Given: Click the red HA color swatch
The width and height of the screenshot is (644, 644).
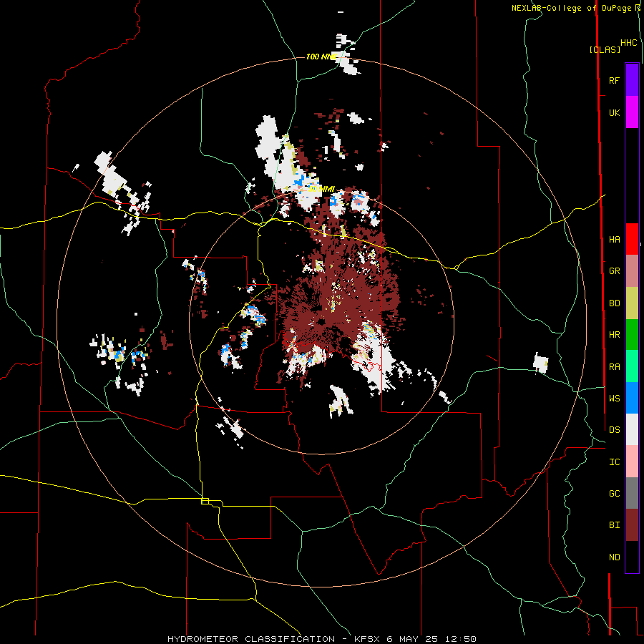Looking at the screenshot, I should [632, 239].
